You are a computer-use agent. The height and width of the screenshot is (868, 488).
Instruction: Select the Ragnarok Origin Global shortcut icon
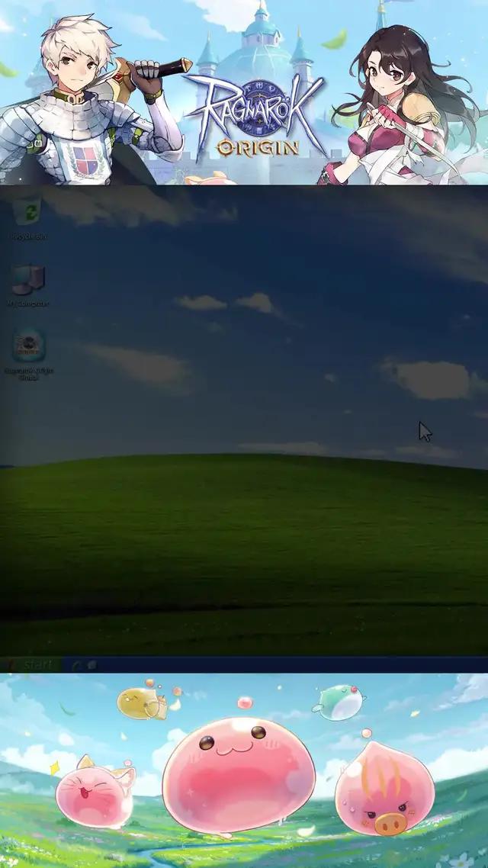[28, 346]
